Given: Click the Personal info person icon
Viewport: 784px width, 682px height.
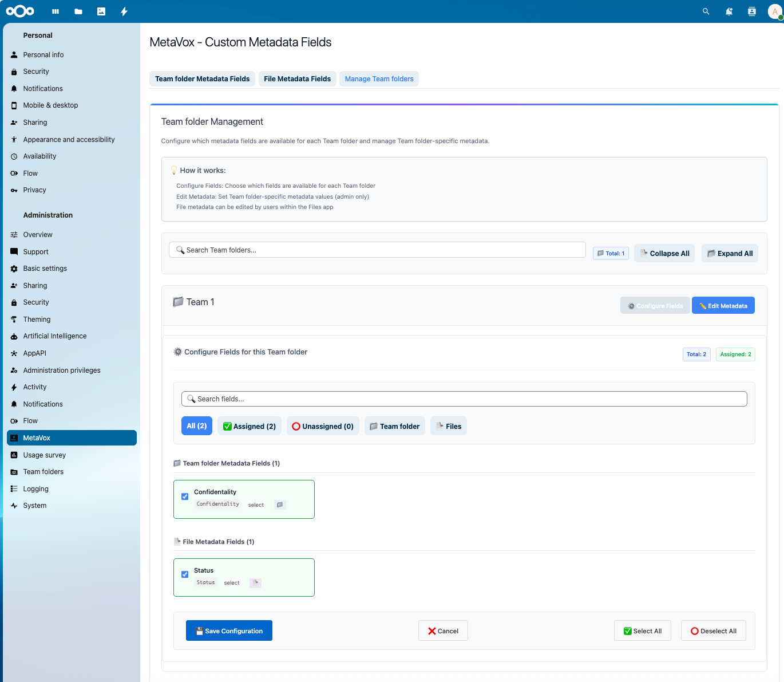Looking at the screenshot, I should (x=14, y=55).
